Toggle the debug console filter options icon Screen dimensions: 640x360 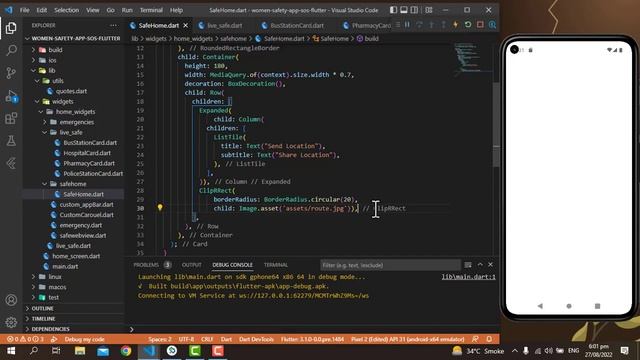pos(468,265)
